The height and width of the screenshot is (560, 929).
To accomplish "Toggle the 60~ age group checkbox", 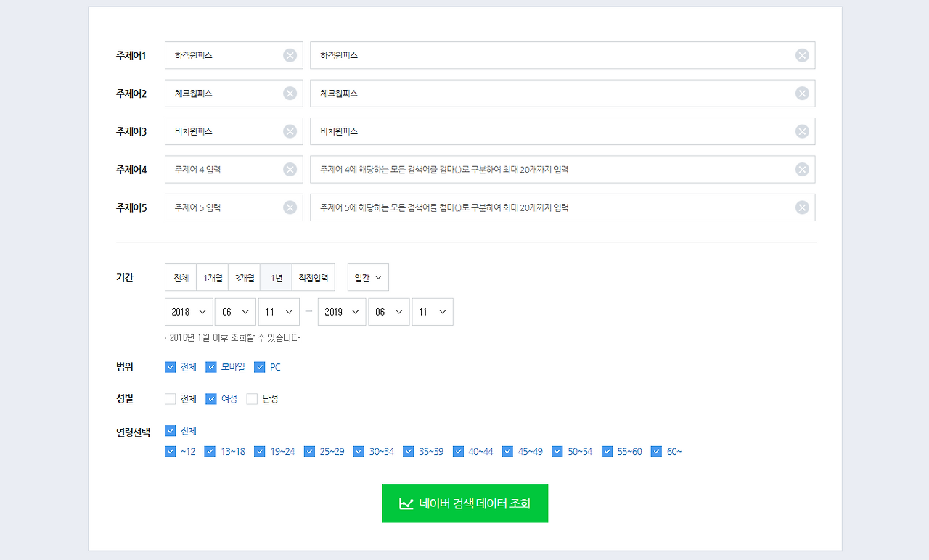I will tap(657, 451).
